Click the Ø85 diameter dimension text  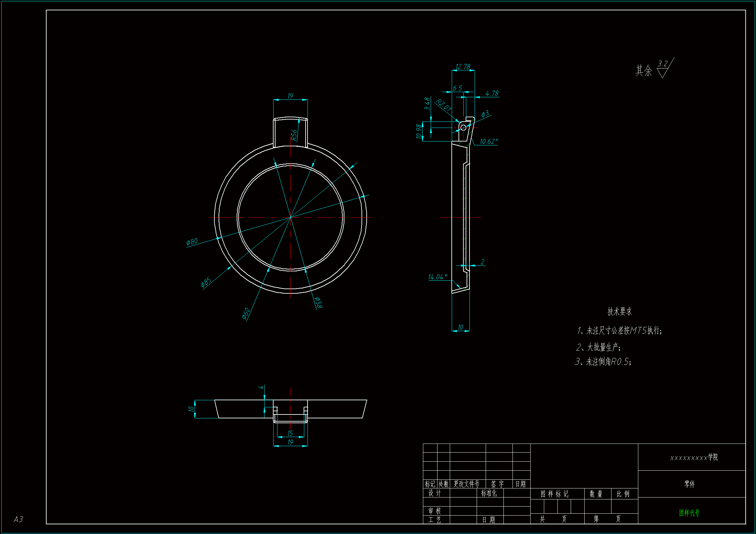pos(206,282)
